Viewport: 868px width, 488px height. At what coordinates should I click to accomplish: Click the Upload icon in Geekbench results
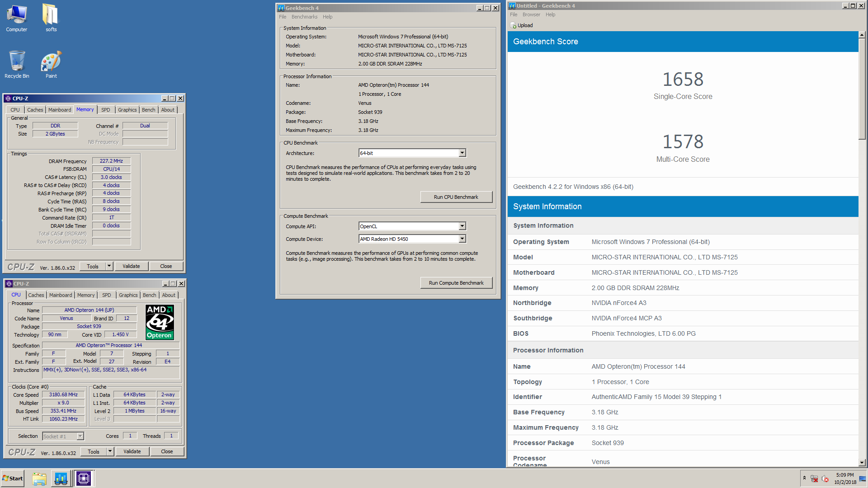513,25
